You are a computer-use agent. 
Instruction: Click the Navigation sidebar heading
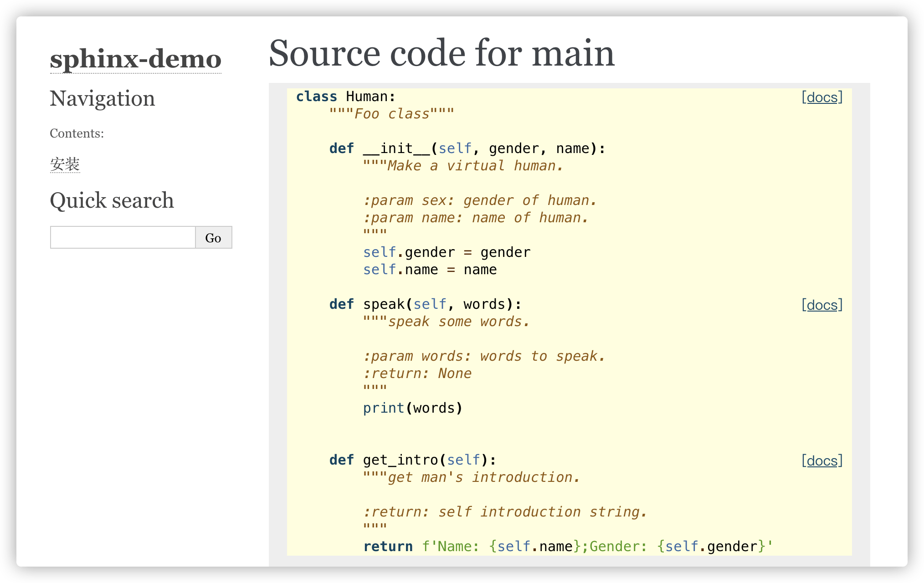[x=102, y=98]
